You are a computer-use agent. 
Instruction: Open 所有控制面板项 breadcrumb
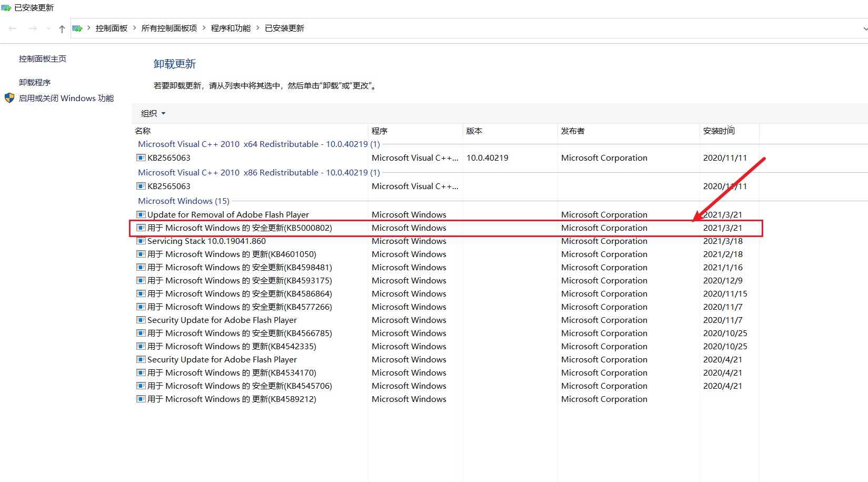coord(169,28)
